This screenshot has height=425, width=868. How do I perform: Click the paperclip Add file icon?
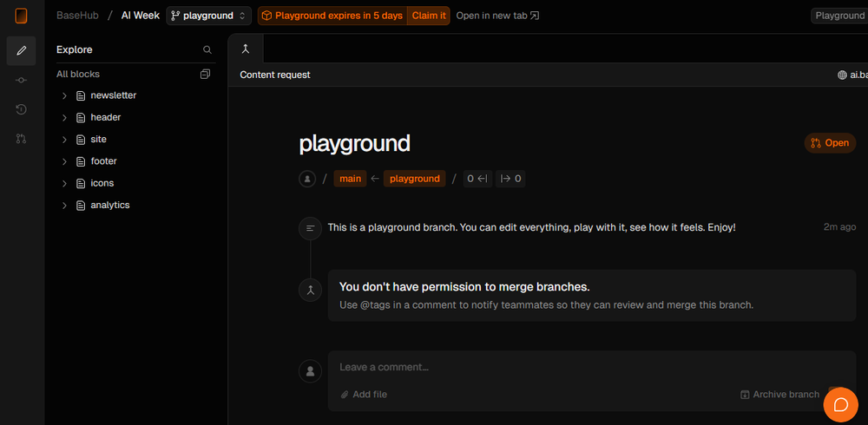[x=345, y=395]
